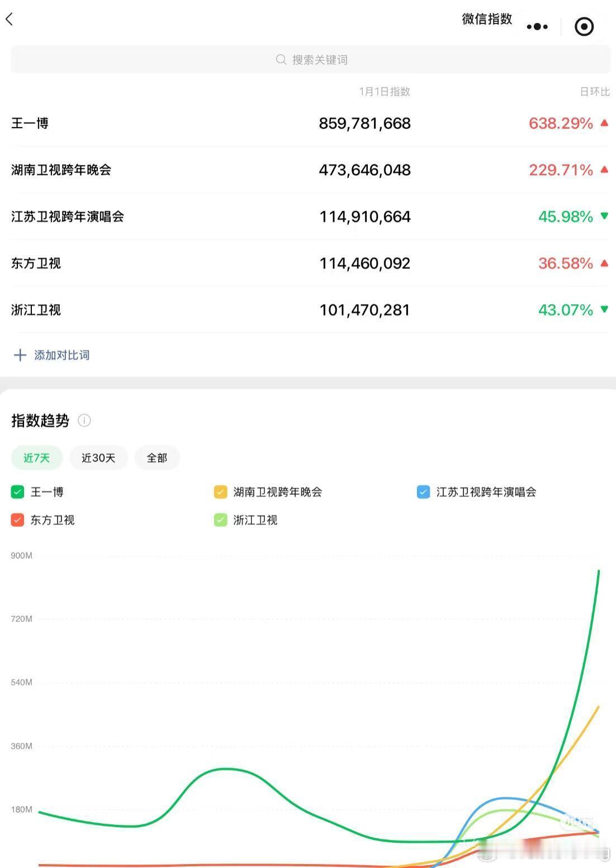
Task: Go back using the top-left arrow
Action: coord(9,19)
